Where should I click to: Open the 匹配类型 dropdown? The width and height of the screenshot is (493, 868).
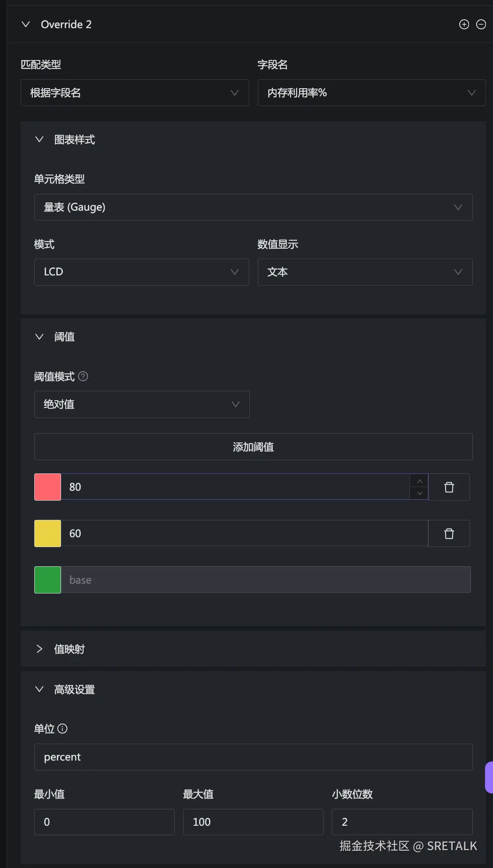135,93
